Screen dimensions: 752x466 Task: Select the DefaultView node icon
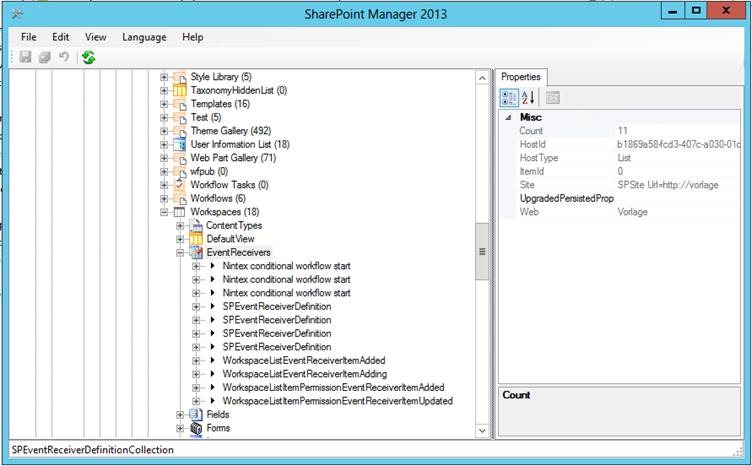pyautogui.click(x=196, y=239)
